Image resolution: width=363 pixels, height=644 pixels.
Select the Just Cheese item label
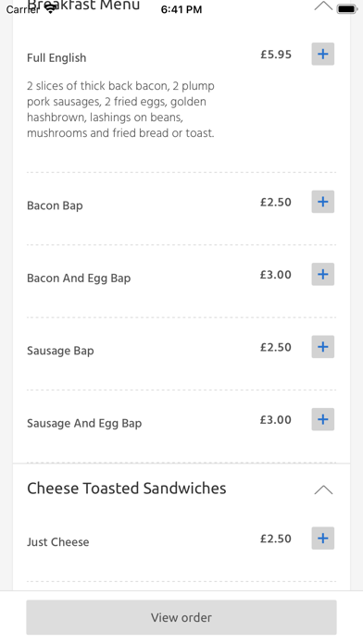coord(58,542)
